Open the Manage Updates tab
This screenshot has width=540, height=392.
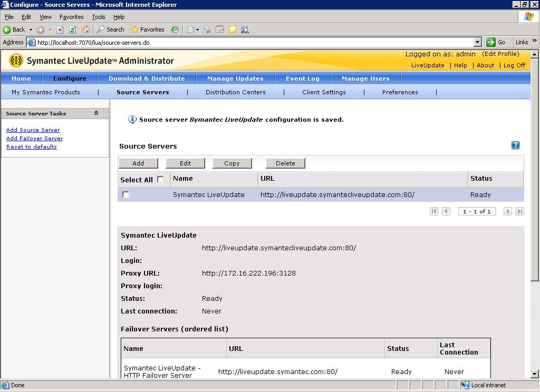coord(235,79)
